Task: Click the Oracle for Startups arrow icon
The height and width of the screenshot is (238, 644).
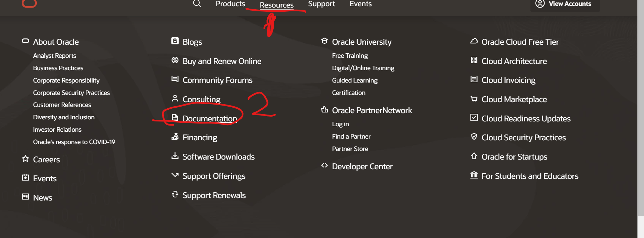Action: [x=474, y=156]
